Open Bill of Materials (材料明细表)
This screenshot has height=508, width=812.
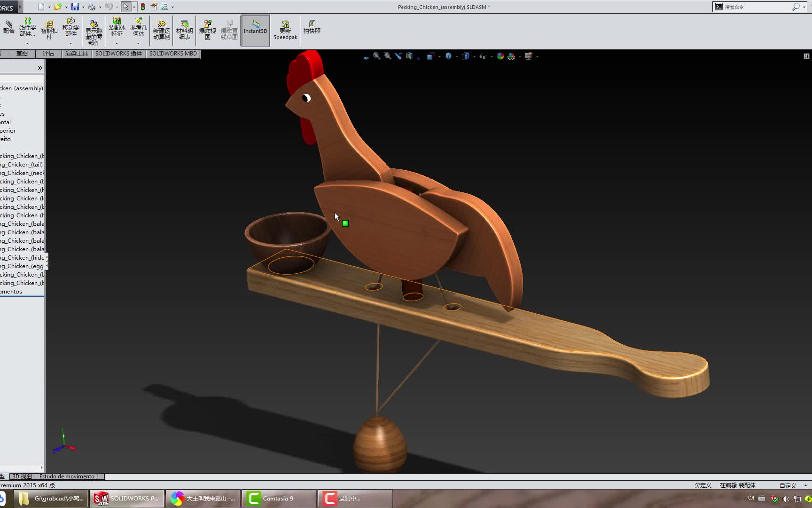pos(185,30)
